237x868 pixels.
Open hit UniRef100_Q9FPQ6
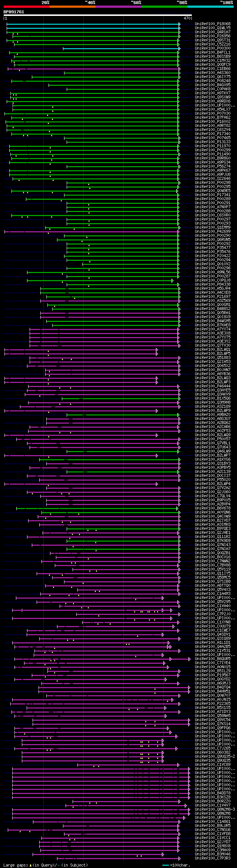pyautogui.click(x=213, y=728)
